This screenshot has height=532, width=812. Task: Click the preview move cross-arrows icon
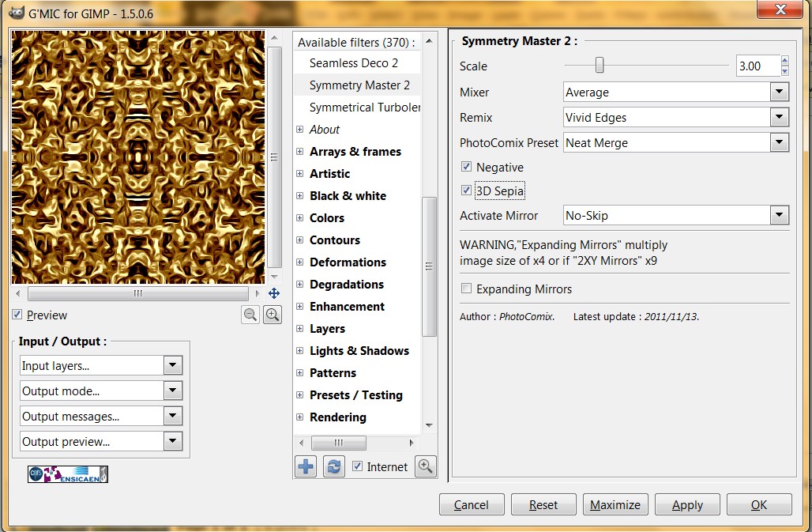coord(274,294)
